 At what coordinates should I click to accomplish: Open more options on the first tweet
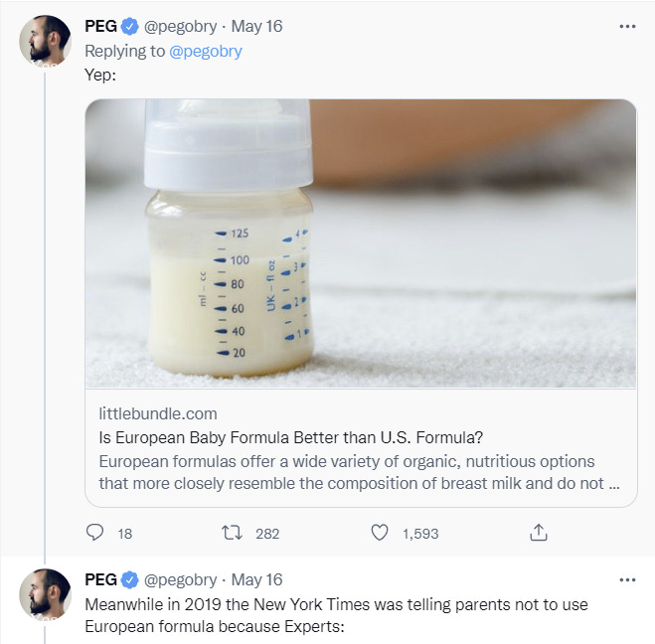[x=627, y=27]
